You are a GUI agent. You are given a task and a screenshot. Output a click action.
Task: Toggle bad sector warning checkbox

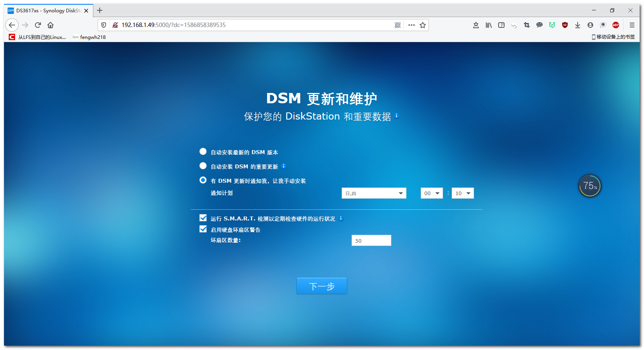203,229
